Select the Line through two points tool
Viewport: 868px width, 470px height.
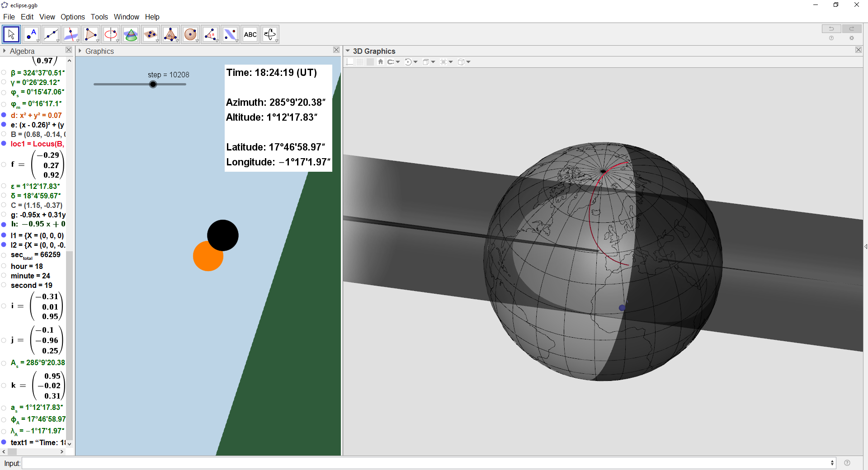coord(51,34)
